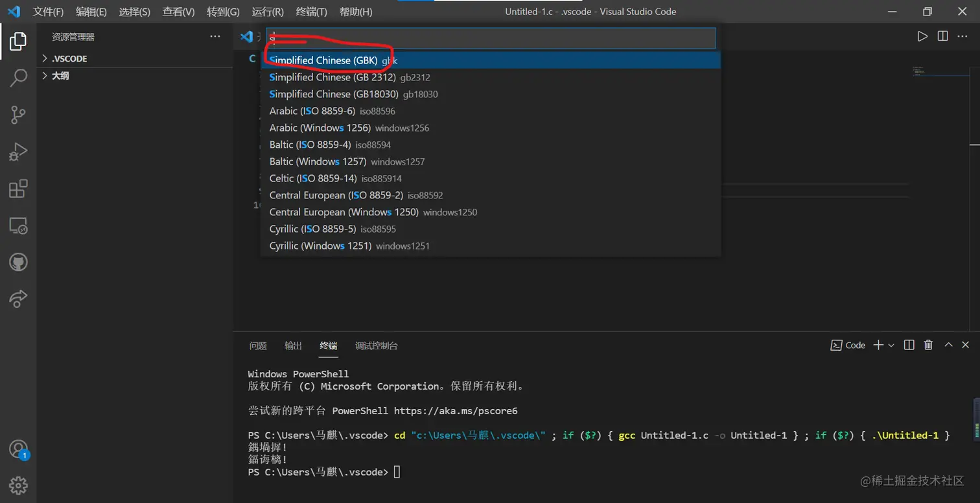Open the Live Share icon in activity bar
The height and width of the screenshot is (503, 980).
coord(18,299)
